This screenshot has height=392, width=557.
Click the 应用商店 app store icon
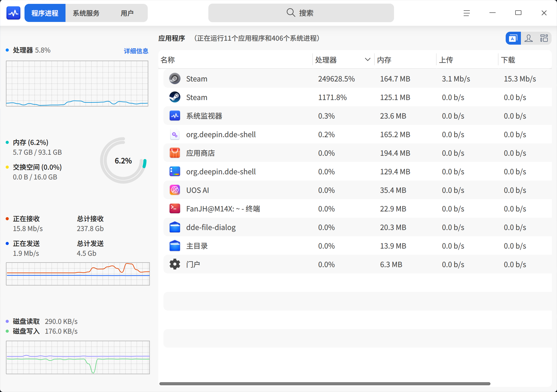click(175, 153)
